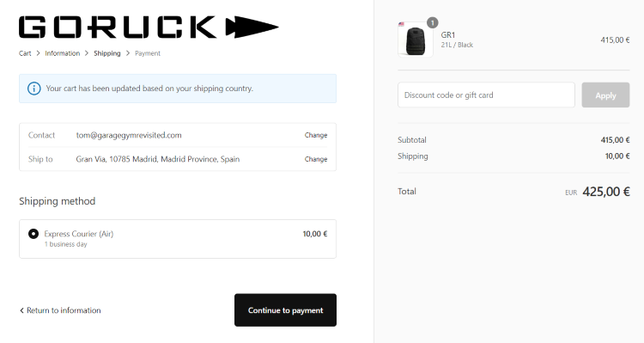Click the back chevron beside Return to information

click(21, 310)
